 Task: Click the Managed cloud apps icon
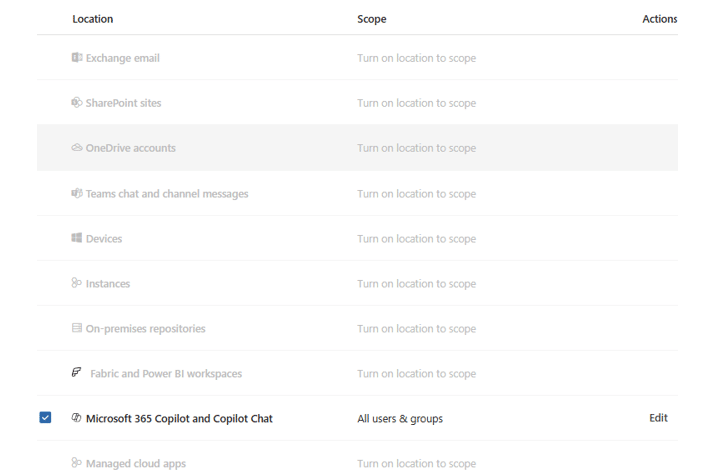tap(77, 463)
